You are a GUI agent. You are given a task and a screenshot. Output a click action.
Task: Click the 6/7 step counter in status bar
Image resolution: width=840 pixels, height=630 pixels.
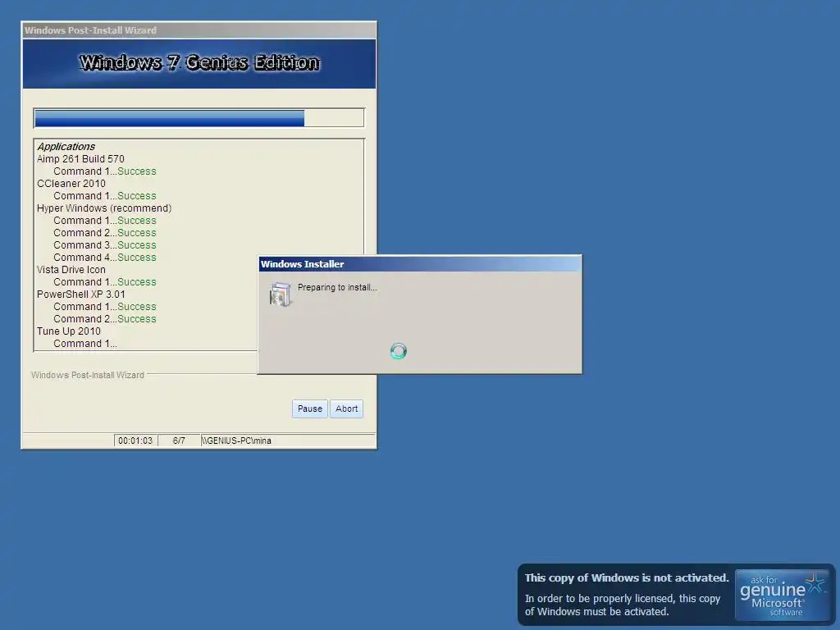(179, 441)
